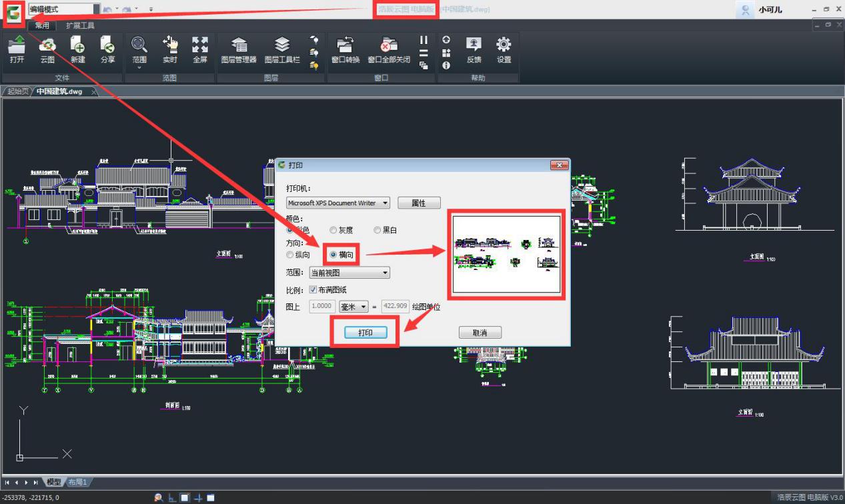Select the 纵向 portrait radio button
The image size is (845, 504).
(x=289, y=255)
